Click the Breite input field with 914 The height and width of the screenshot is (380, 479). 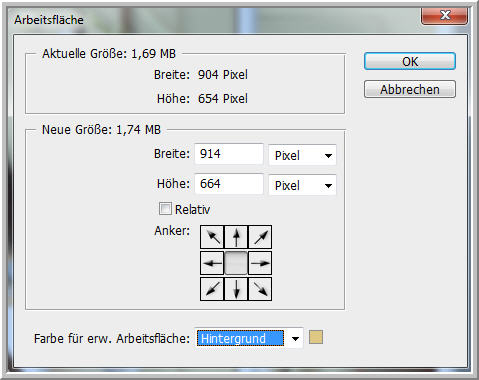point(229,154)
